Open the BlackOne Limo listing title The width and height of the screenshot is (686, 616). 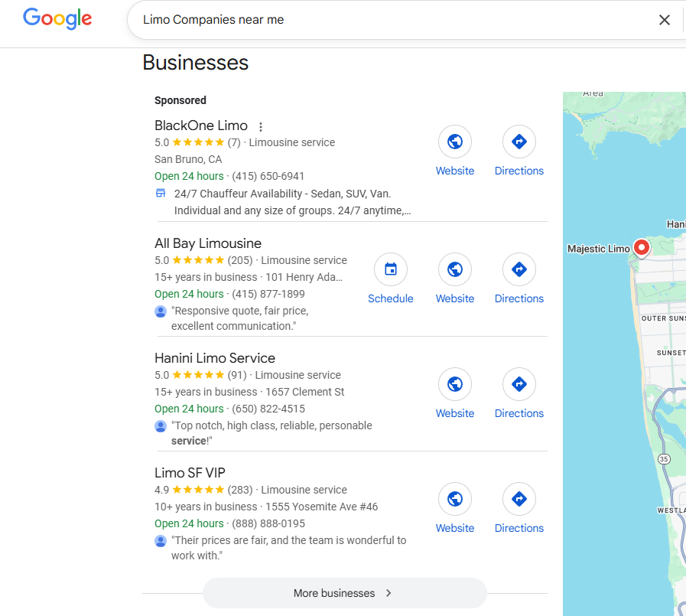point(201,125)
